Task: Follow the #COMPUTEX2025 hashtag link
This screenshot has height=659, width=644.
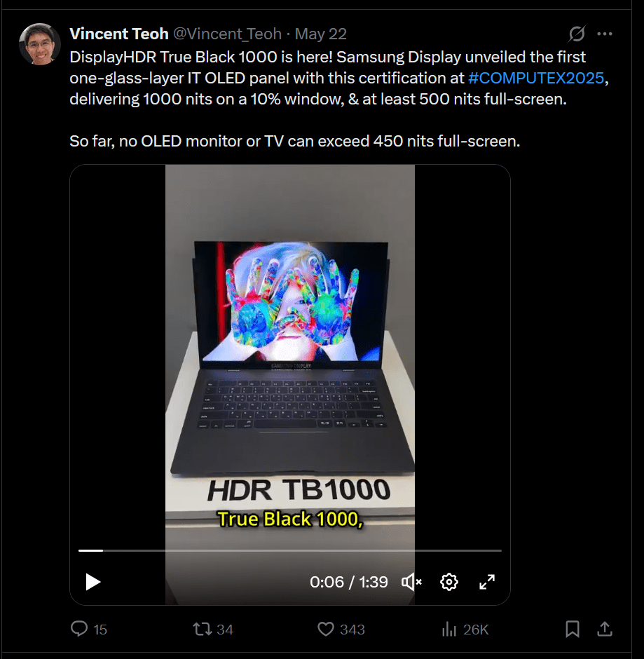Action: pos(536,79)
